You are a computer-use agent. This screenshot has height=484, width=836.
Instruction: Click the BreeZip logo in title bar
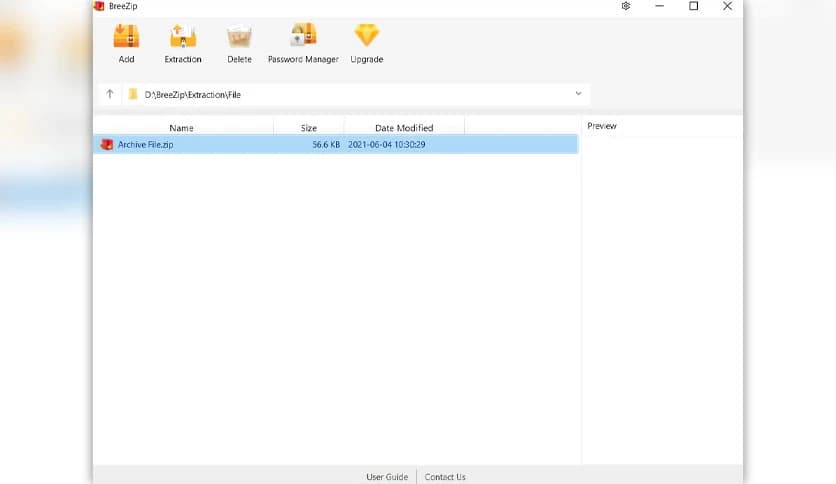tap(99, 6)
